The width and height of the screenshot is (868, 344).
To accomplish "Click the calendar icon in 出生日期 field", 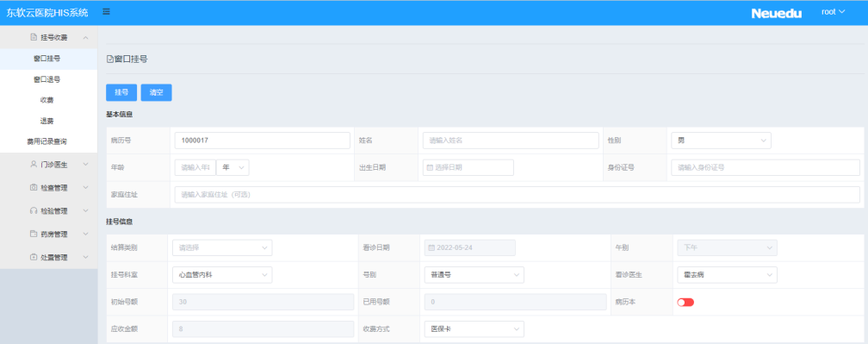I will click(x=430, y=167).
